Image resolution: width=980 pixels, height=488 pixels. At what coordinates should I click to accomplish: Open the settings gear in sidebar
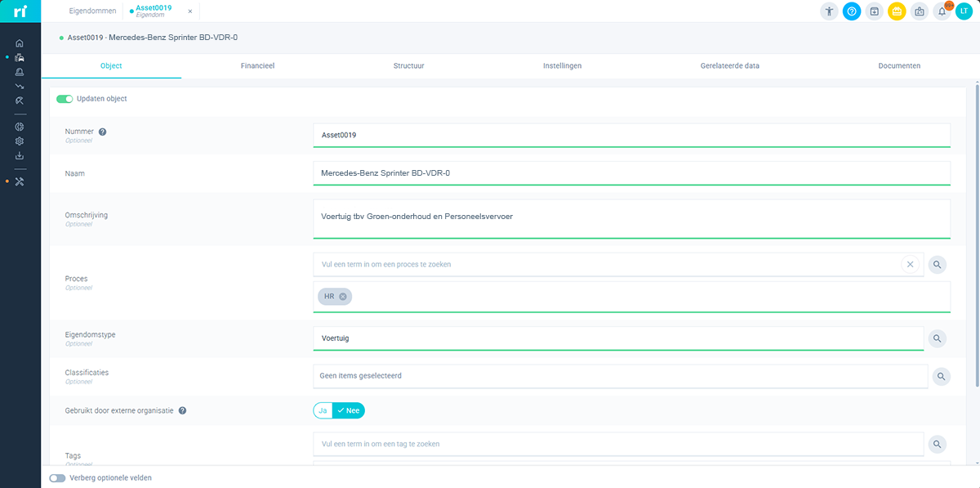20,141
